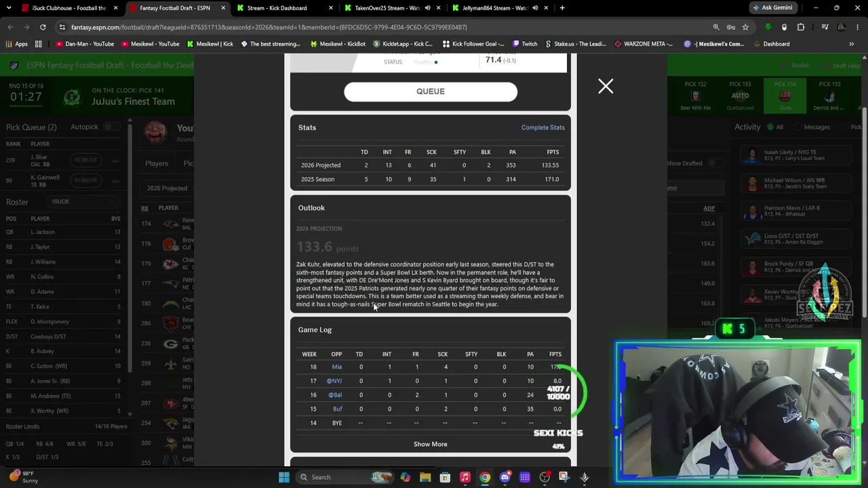Go back to the previous page

coord(10,27)
